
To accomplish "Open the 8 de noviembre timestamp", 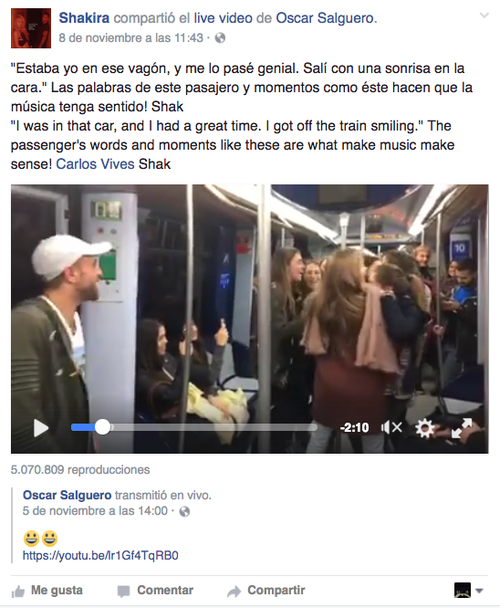I will 131,38.
